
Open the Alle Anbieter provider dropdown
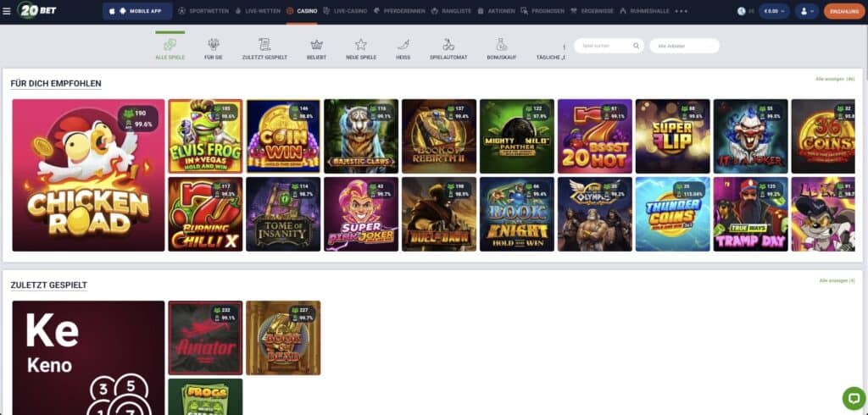pyautogui.click(x=684, y=46)
